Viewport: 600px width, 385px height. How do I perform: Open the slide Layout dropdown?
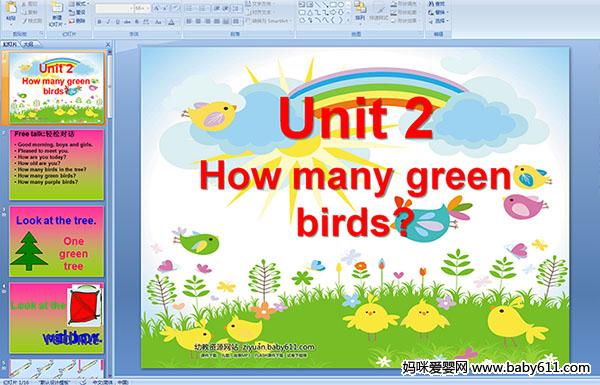[79, 4]
